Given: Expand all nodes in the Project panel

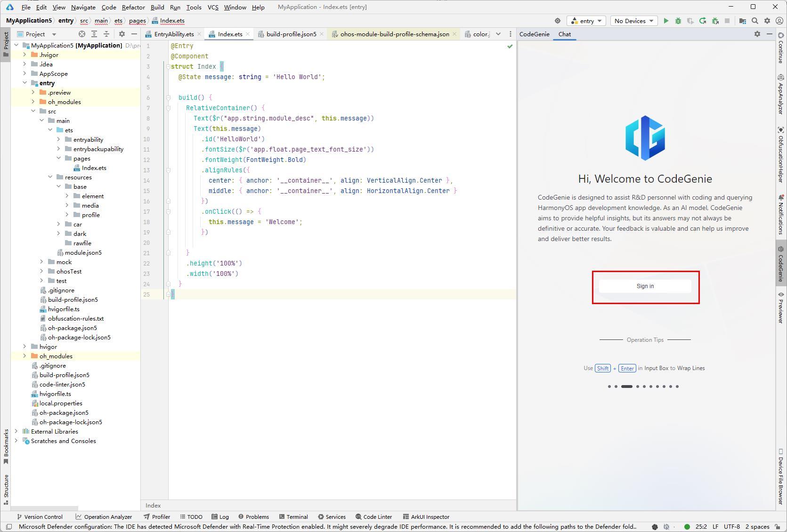Looking at the screenshot, I should 94,34.
